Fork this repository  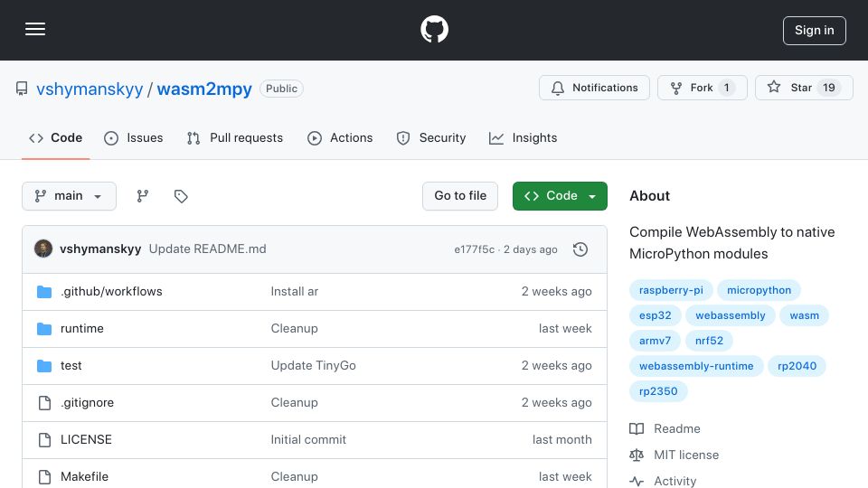click(703, 88)
